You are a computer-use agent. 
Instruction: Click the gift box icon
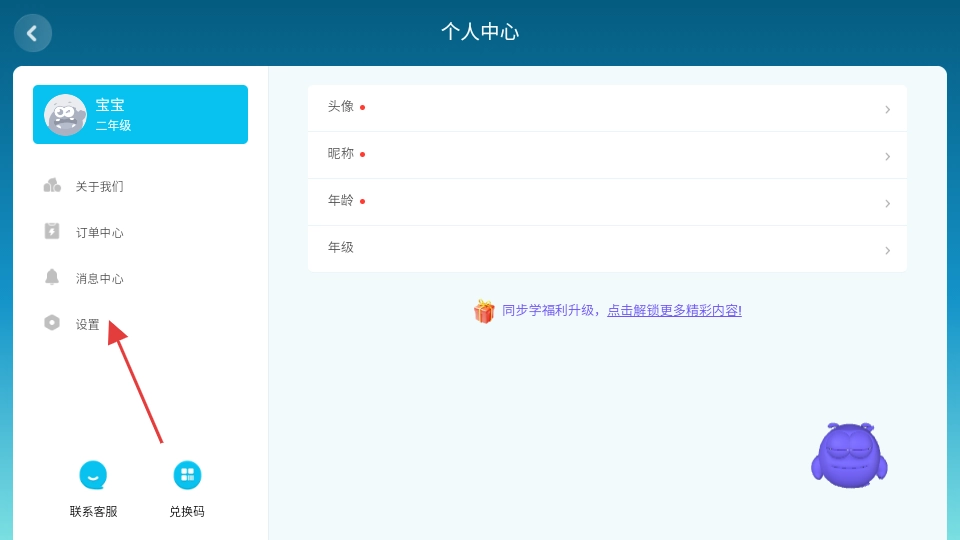tap(484, 311)
